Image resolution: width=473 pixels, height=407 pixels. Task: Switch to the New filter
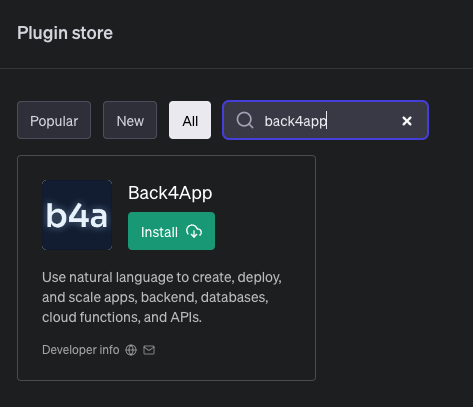130,120
